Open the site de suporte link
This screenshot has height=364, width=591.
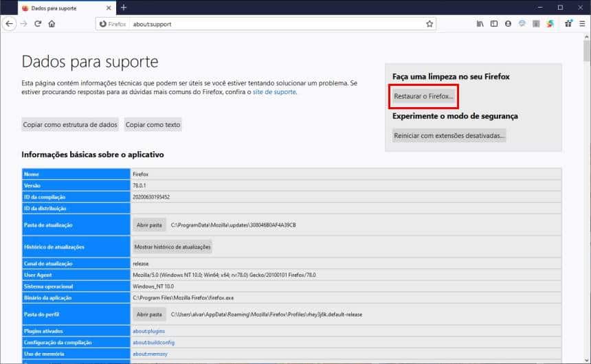pos(274,92)
